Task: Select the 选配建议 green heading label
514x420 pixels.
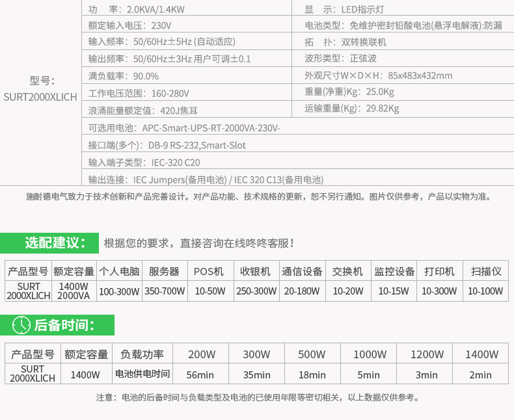Action: click(55, 243)
